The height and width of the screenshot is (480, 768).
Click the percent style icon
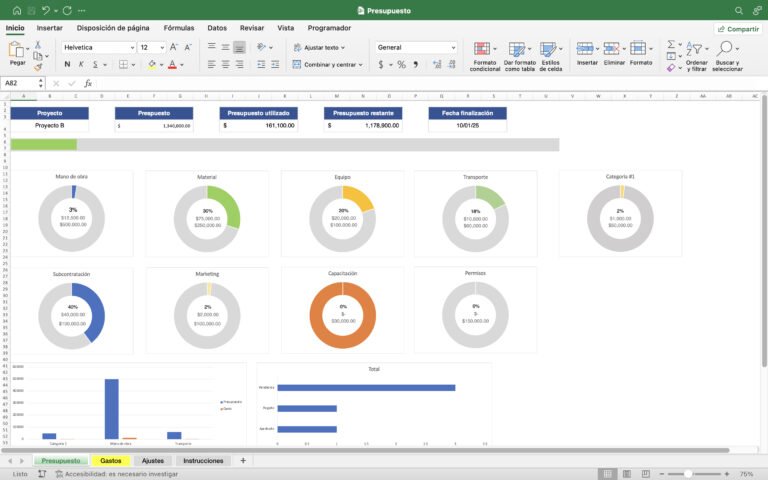(x=401, y=65)
